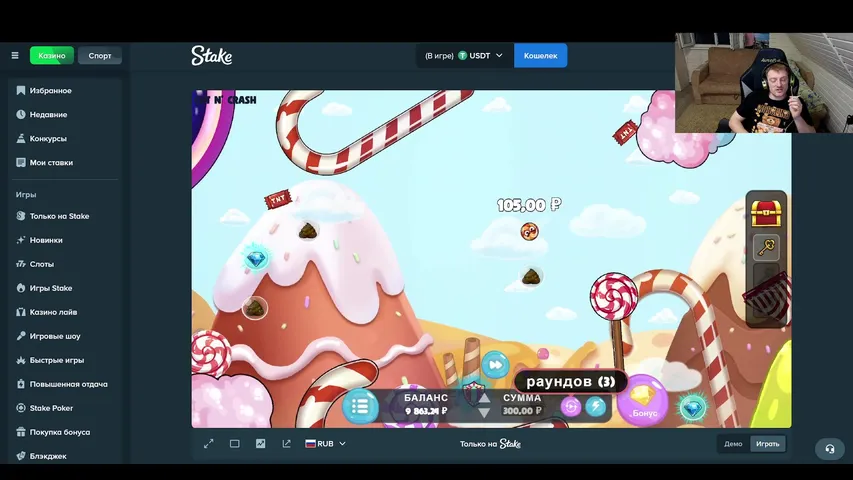Open Избранное in the sidebar
The image size is (853, 480).
click(50, 91)
